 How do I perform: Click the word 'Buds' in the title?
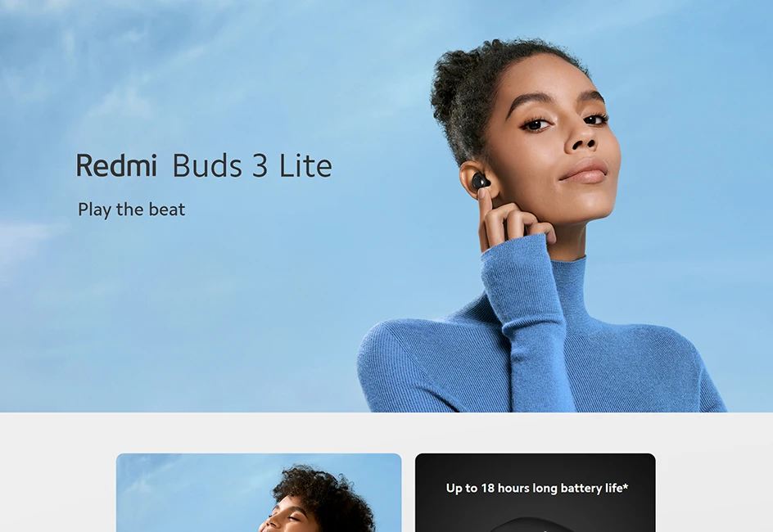[x=207, y=165]
